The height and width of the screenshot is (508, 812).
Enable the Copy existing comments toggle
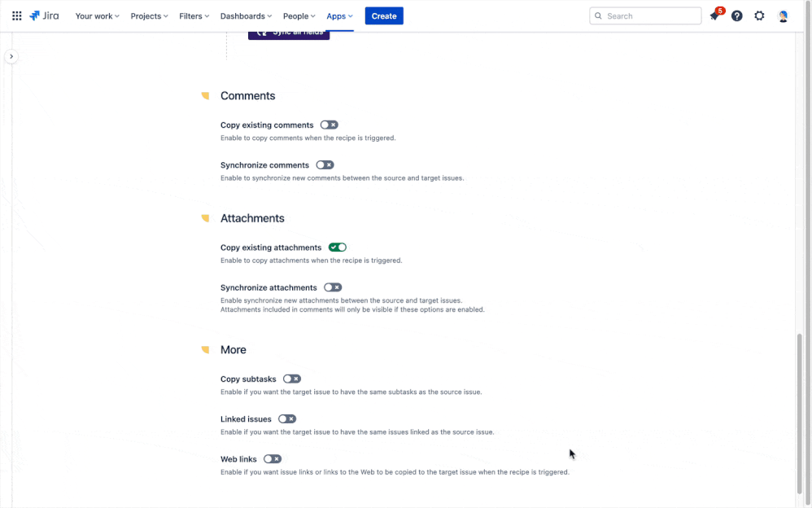pyautogui.click(x=329, y=125)
